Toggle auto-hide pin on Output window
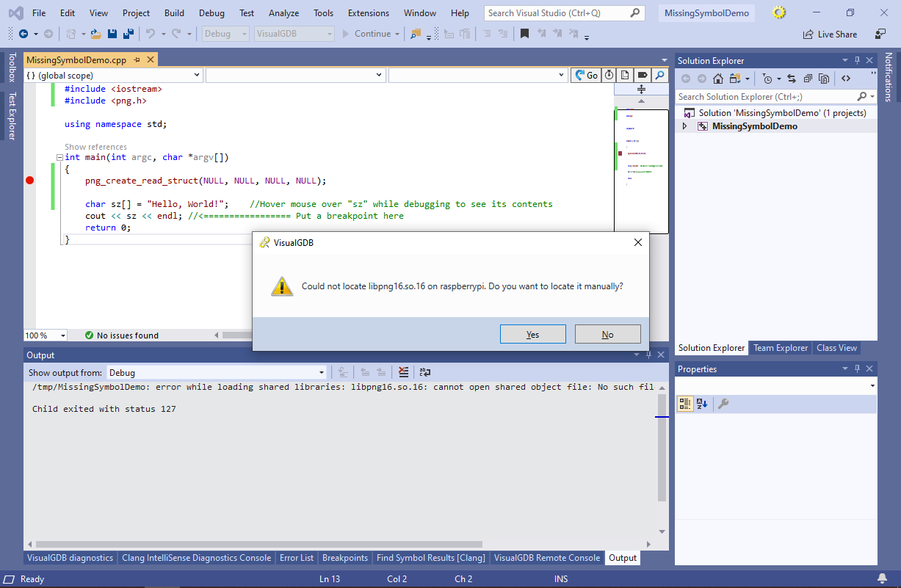 tap(649, 355)
